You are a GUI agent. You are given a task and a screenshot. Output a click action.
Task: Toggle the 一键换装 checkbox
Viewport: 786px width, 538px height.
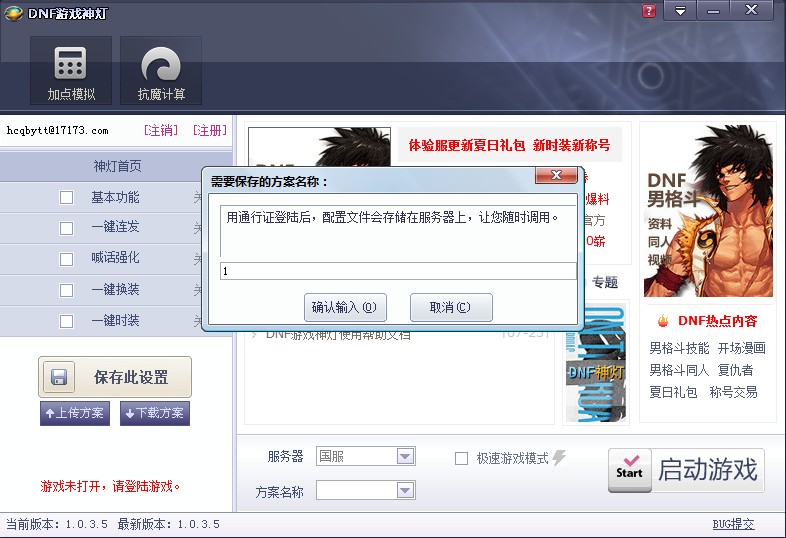click(66, 290)
